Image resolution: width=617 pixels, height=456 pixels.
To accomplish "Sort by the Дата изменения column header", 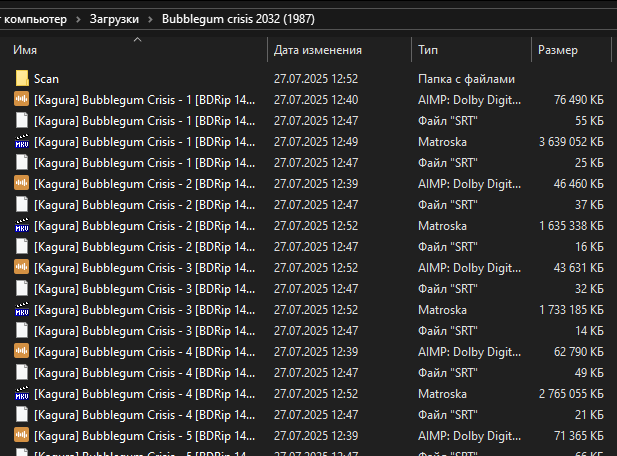I will [x=317, y=50].
